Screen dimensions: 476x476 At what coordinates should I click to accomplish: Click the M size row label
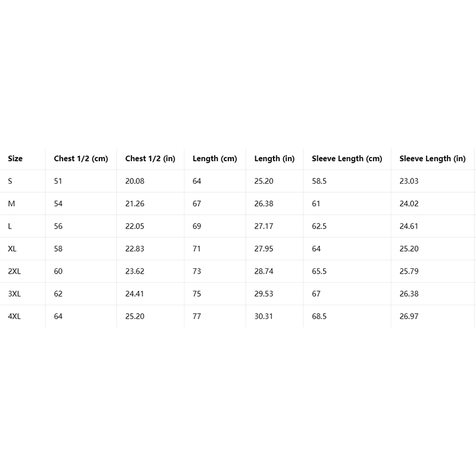11,203
